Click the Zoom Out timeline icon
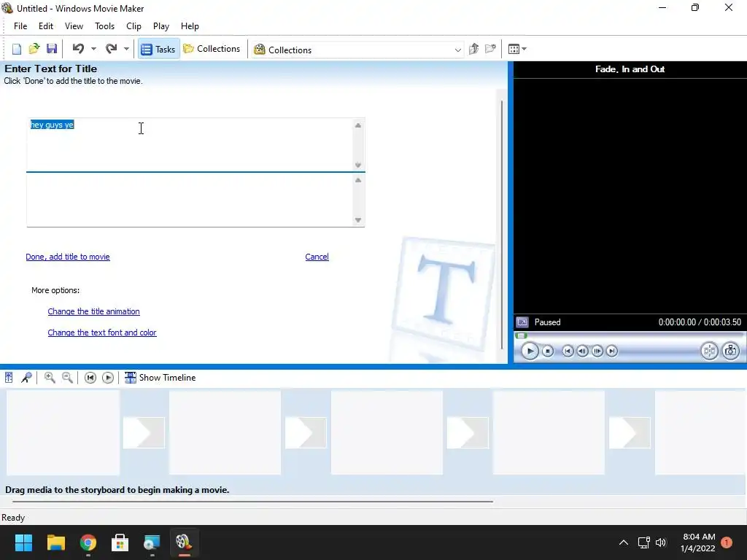The width and height of the screenshot is (747, 560). (x=67, y=378)
